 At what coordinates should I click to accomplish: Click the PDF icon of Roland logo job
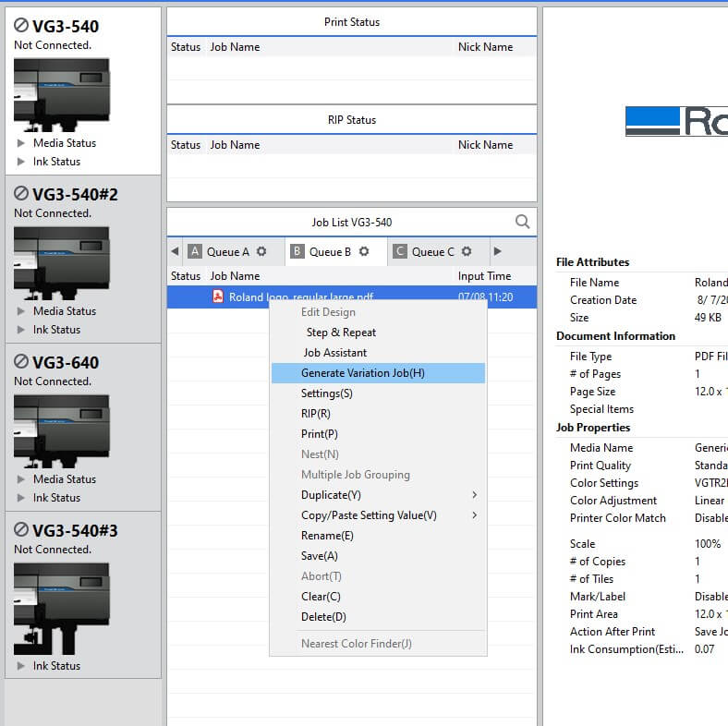(x=219, y=296)
